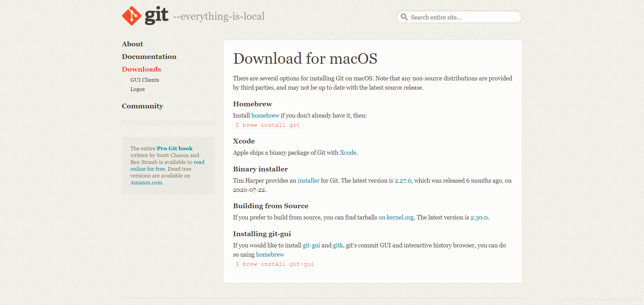The height and width of the screenshot is (305, 644).
Task: Click the 2020-07-22 release date text
Action: (x=249, y=190)
